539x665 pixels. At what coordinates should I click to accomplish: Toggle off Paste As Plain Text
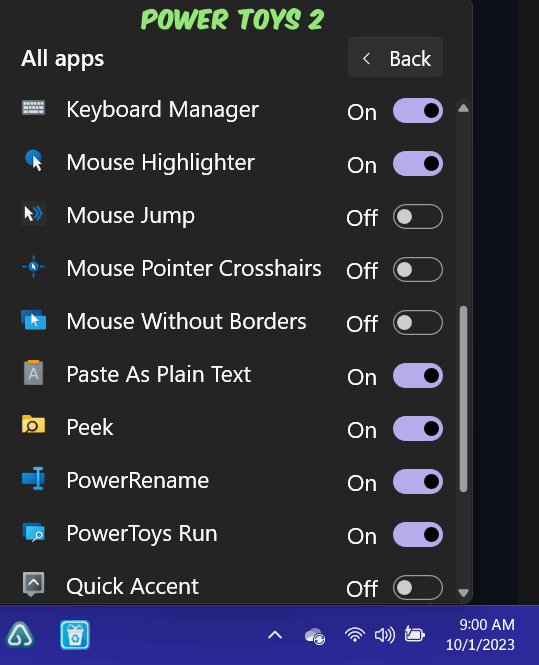(x=418, y=376)
